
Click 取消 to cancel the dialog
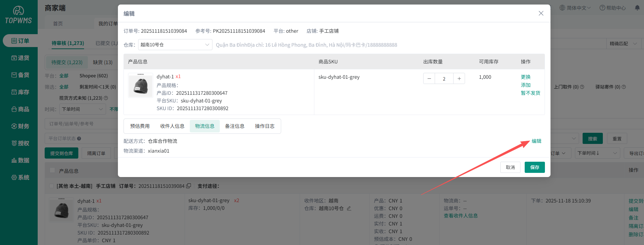510,167
